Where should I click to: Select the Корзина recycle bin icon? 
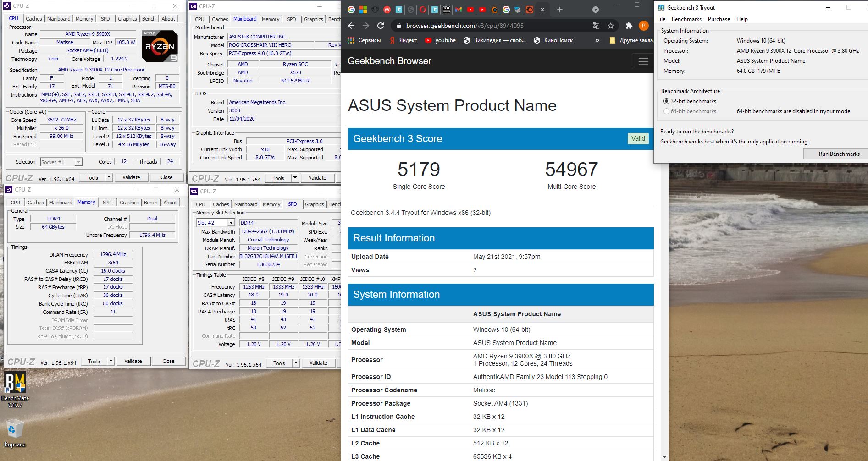pyautogui.click(x=15, y=434)
